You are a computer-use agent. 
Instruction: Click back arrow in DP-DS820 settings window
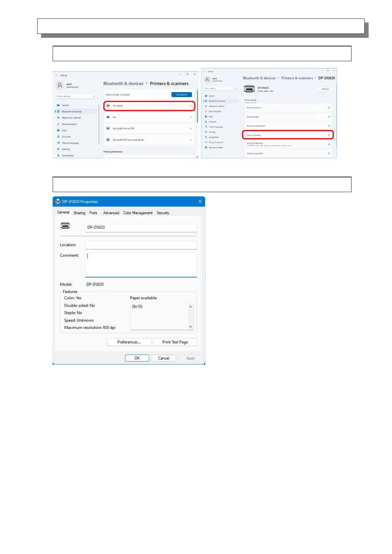(x=204, y=71)
